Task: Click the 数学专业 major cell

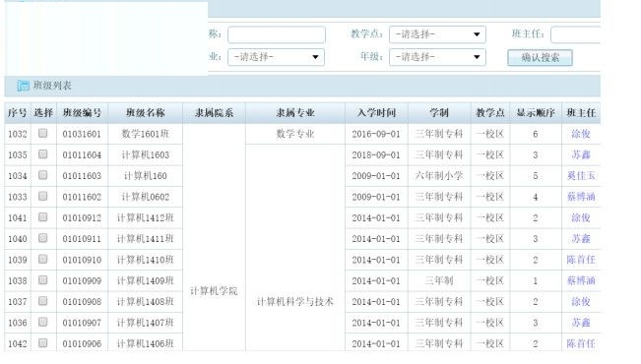Action: coord(295,134)
